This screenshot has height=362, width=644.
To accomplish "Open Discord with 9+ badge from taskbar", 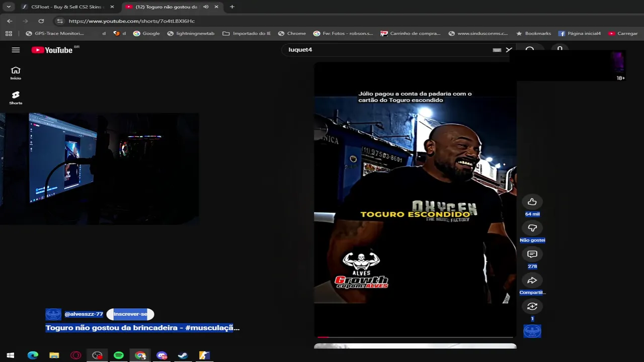I will [162, 355].
